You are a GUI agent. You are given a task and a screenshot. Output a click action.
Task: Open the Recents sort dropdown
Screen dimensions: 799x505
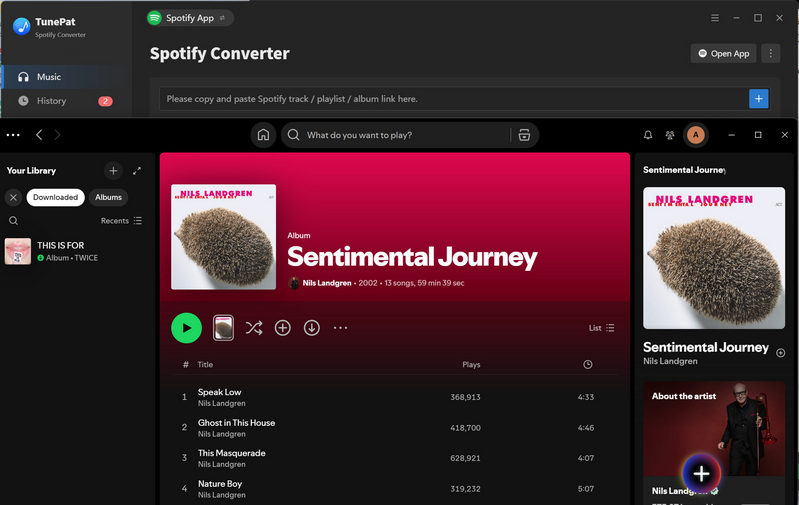pyautogui.click(x=121, y=221)
